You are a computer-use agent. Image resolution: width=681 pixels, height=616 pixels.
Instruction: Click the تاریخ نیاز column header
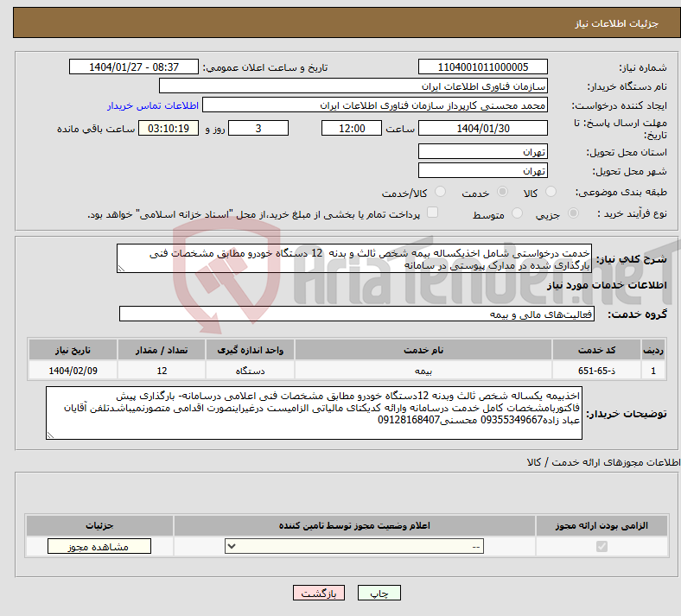(x=73, y=350)
